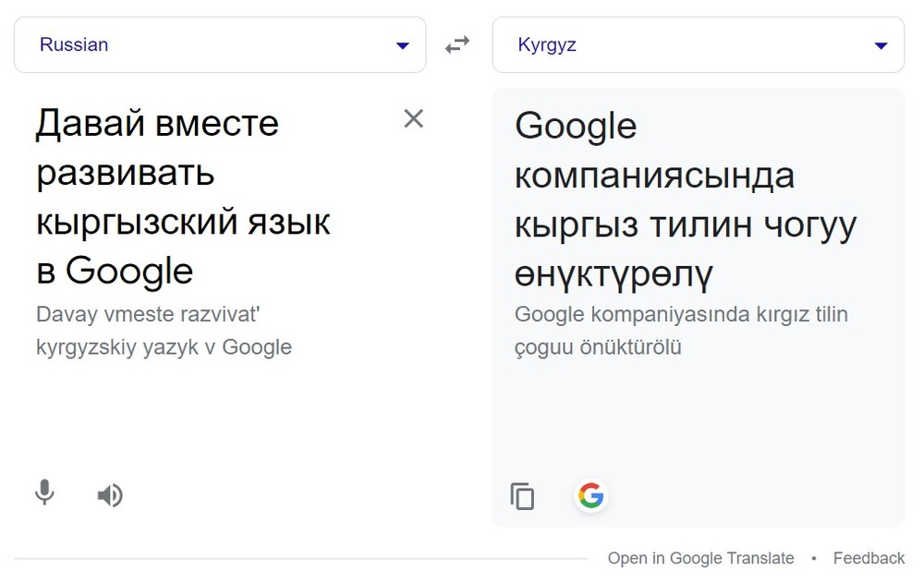
Task: Click 'кыргыз тилин чогуу' in the translation
Action: 685,224
